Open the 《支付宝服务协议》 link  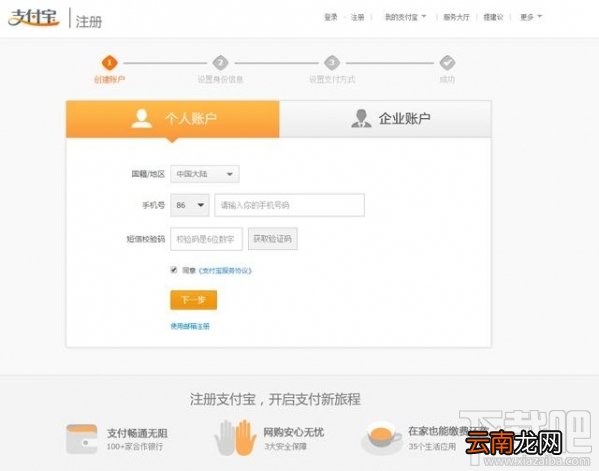[225, 270]
